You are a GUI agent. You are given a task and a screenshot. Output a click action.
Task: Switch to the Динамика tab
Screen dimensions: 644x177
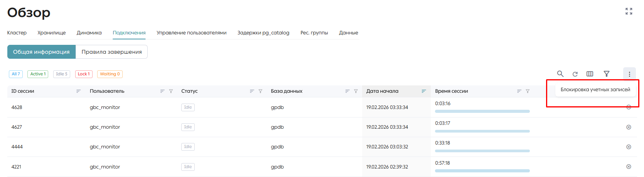(89, 33)
